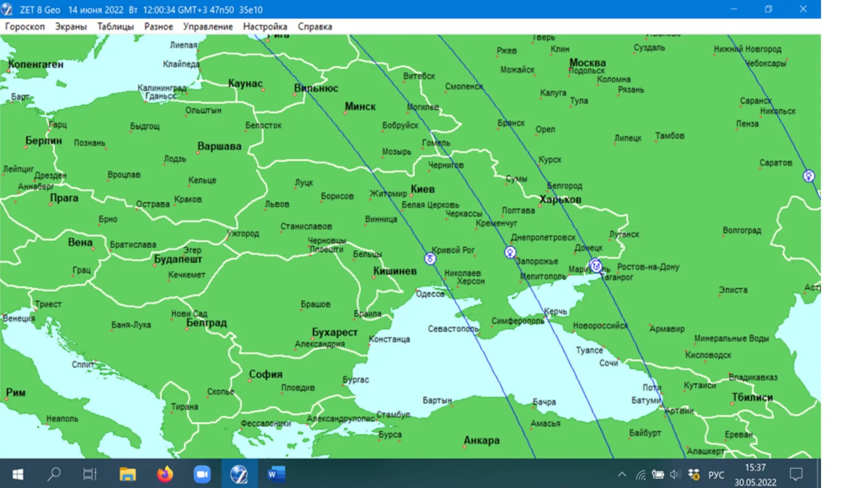Open Zoom from the taskbar
Viewport: 868px width, 488px height.
(202, 474)
